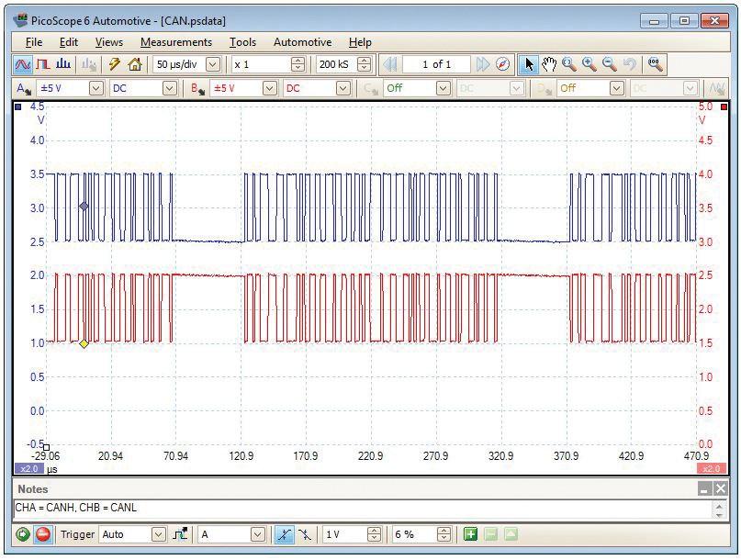741x560 pixels.
Task: Minimize the Notes panel
Action: pos(704,488)
